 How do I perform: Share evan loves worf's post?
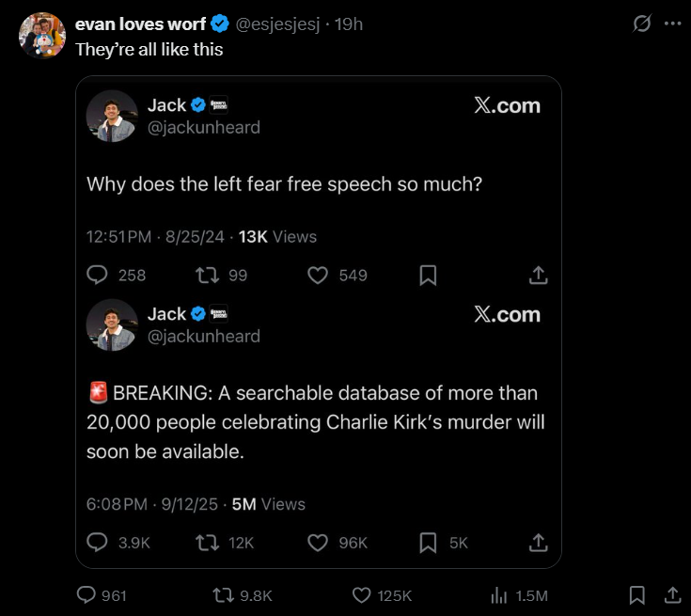click(672, 595)
